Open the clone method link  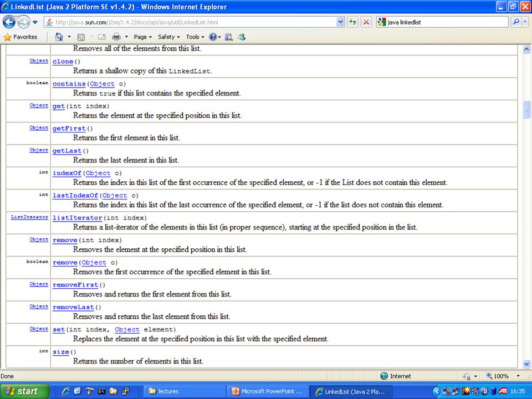pos(63,62)
